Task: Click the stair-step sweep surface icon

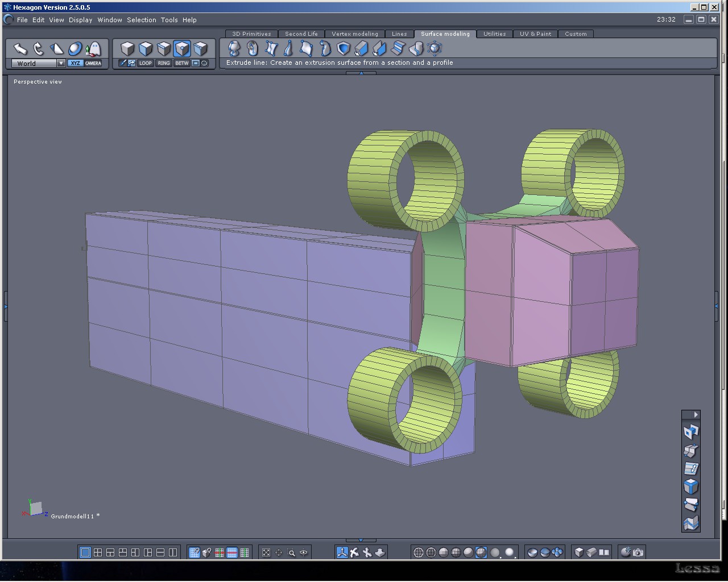Action: click(x=398, y=48)
